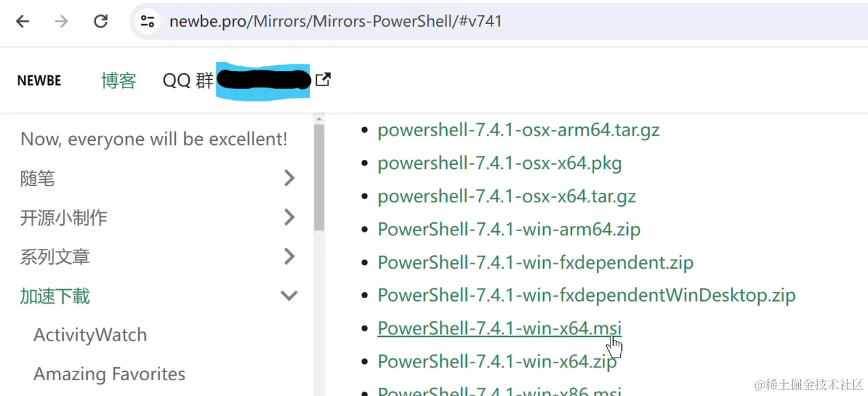Open Amazing Favorites sidebar entry
The image size is (868, 396).
click(x=110, y=374)
